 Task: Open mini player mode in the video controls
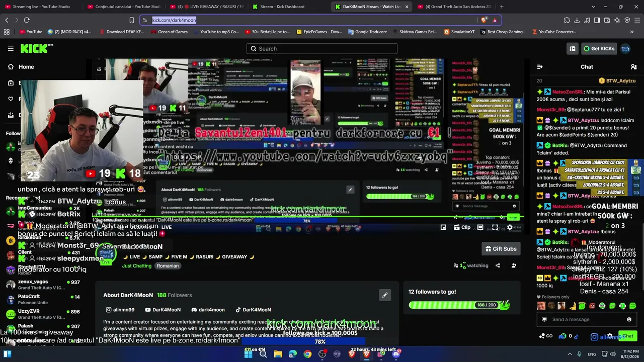(443, 227)
